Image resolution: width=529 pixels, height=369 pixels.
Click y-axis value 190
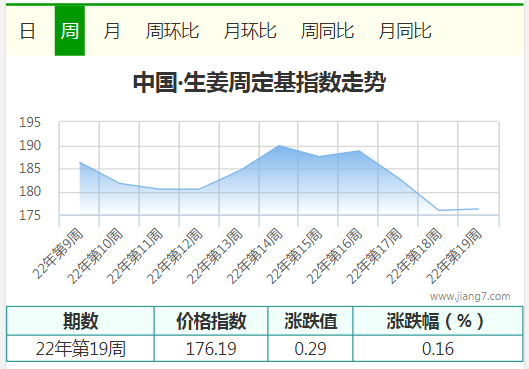(30, 146)
